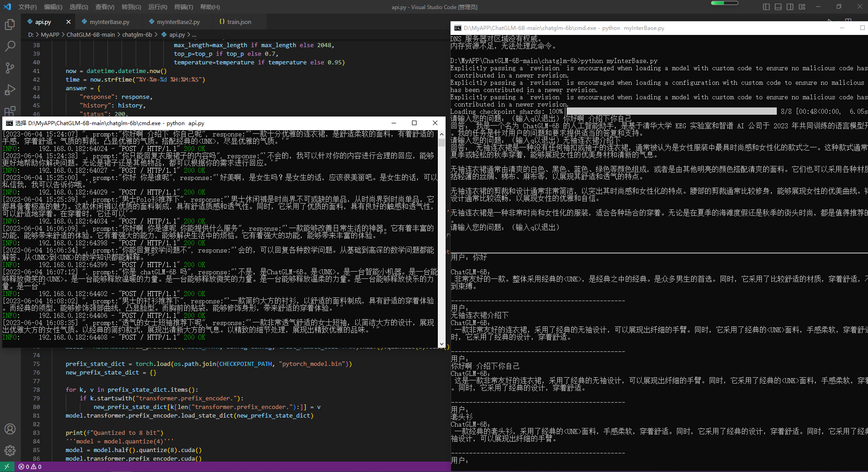Switch to the myInterBase2.py editor tab

(x=178, y=22)
